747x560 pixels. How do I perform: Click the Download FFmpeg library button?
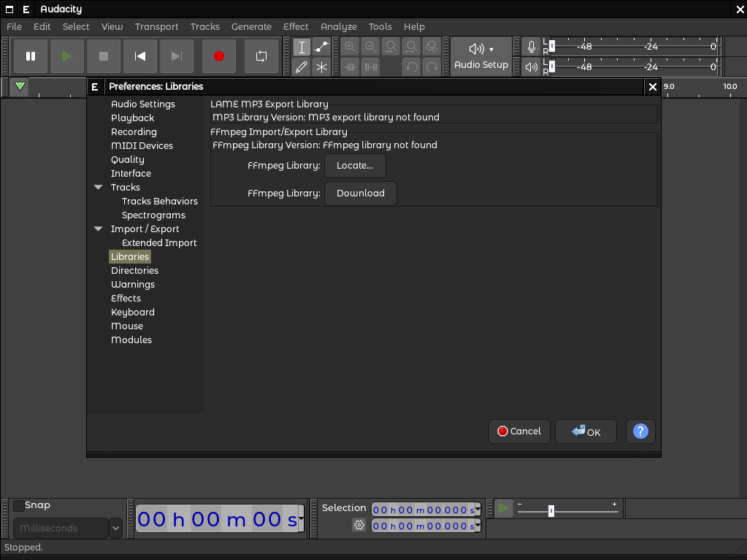click(x=361, y=193)
